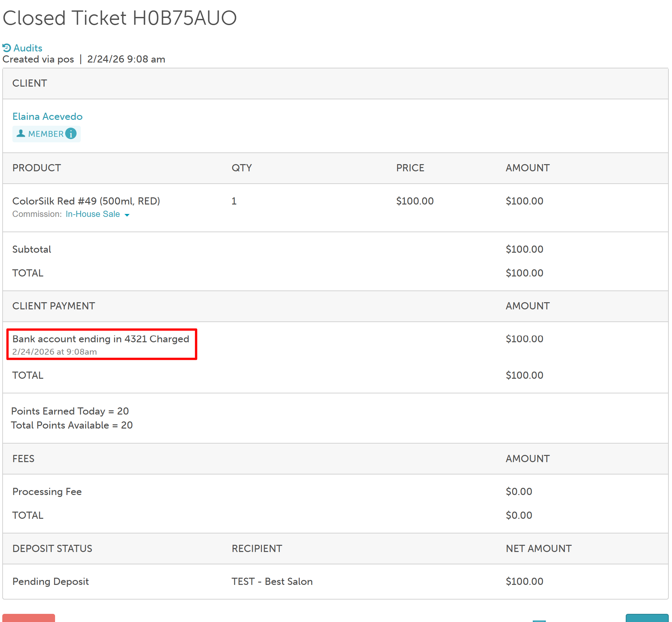Click the Processing Fee row label

pos(47,492)
